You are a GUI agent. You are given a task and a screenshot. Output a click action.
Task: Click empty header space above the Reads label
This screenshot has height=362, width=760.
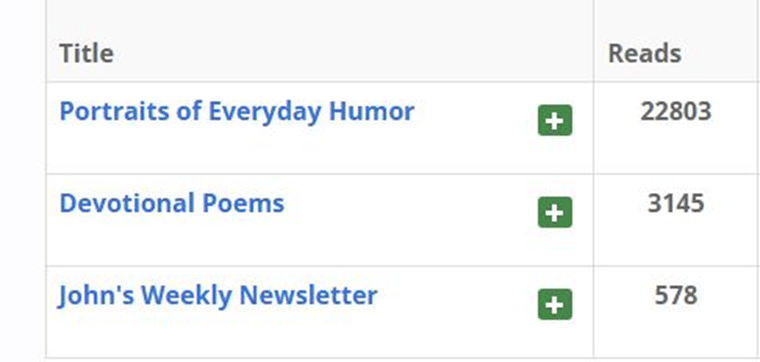(676, 19)
